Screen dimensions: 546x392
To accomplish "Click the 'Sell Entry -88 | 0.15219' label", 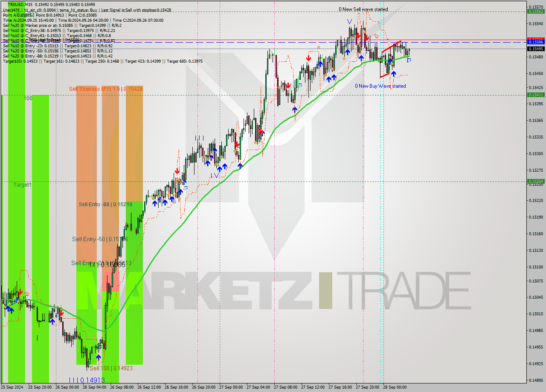I will [x=105, y=205].
